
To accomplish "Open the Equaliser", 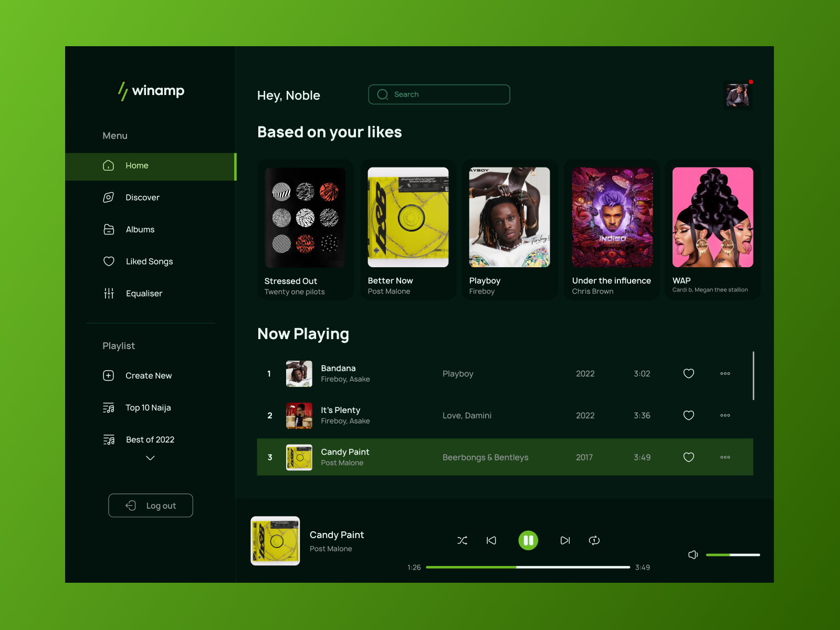I will [108, 293].
